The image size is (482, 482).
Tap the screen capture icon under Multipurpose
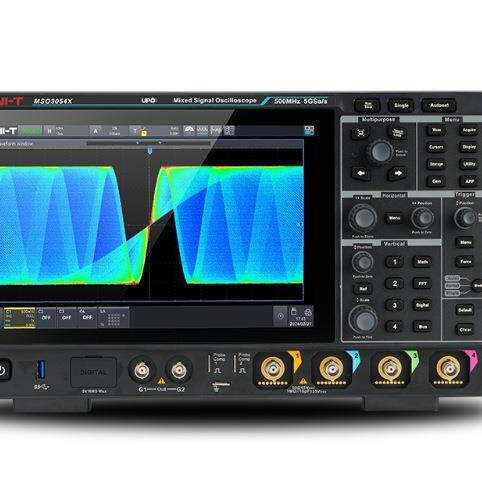point(361,133)
